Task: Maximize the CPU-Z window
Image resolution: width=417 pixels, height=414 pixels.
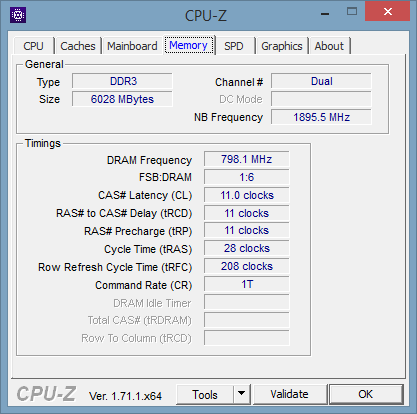Action: (x=352, y=12)
